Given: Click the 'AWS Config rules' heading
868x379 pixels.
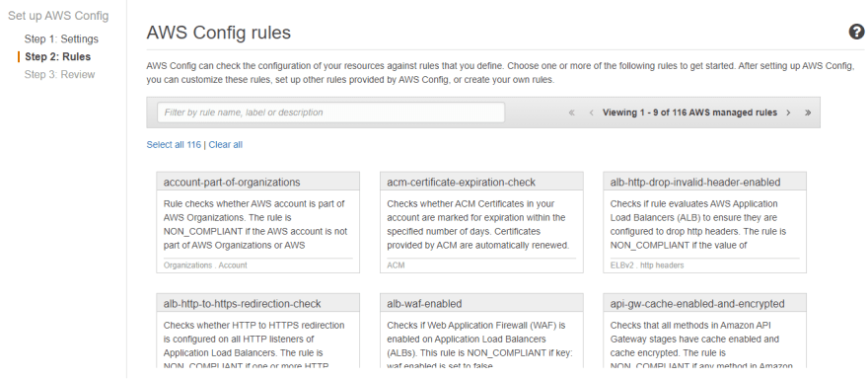Looking at the screenshot, I should coord(219,33).
